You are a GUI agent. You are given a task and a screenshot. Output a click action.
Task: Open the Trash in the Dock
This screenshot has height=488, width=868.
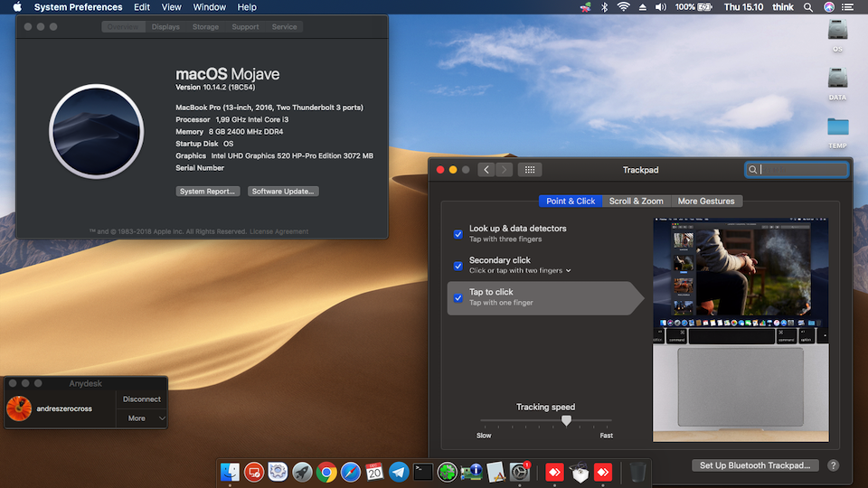(637, 472)
